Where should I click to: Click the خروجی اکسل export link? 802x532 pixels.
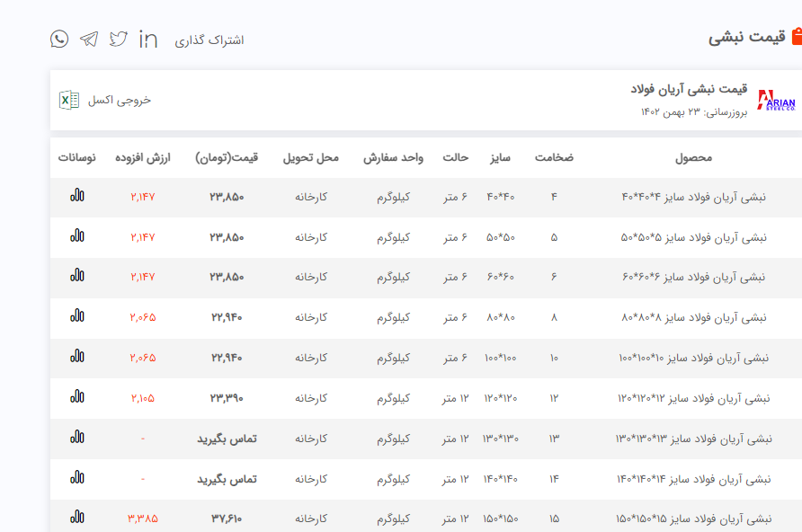click(x=120, y=100)
